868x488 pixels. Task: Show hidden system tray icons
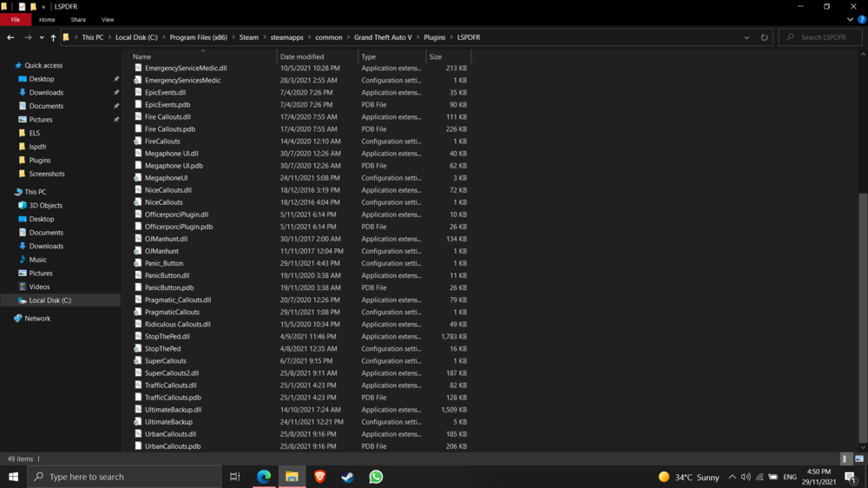pyautogui.click(x=732, y=477)
